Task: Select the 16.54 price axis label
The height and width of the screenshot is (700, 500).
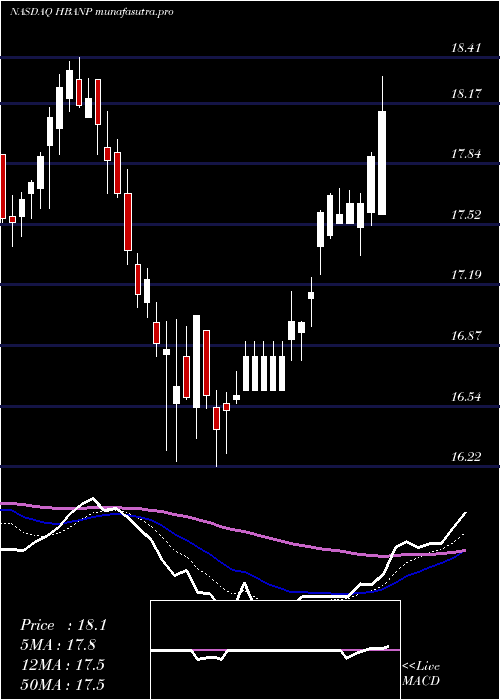Action: [466, 396]
